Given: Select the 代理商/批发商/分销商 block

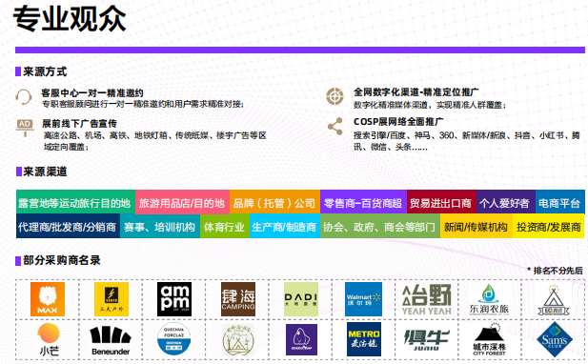Looking at the screenshot, I should [68, 227].
